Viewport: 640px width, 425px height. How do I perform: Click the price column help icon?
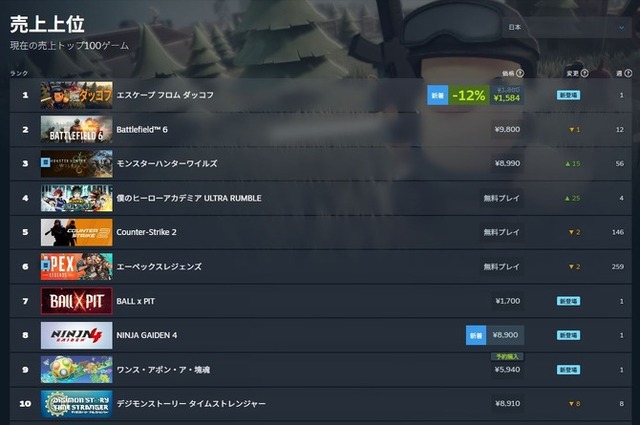[520, 73]
